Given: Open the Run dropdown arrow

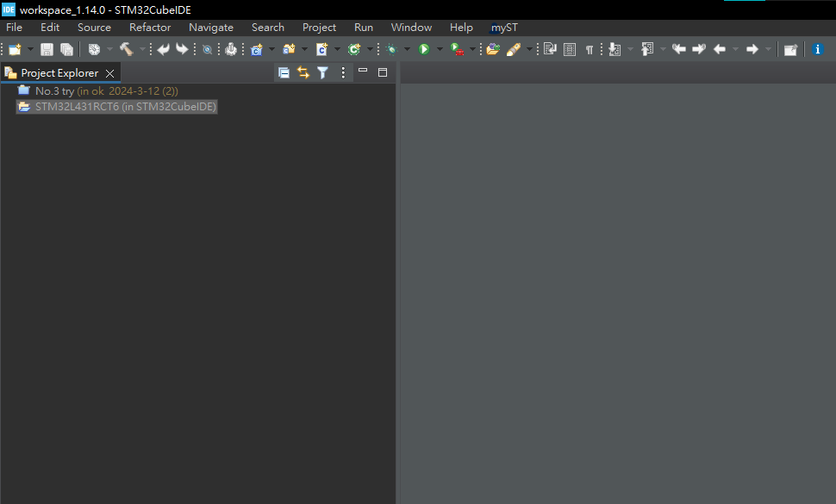Looking at the screenshot, I should (440, 50).
